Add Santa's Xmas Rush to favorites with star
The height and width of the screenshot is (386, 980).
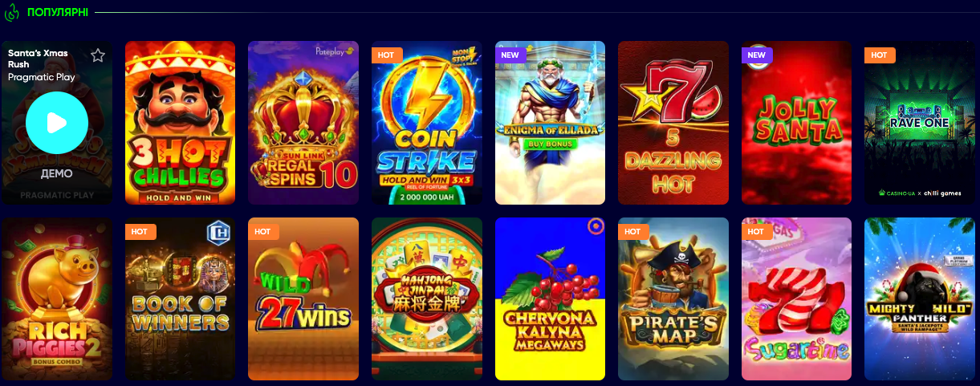pyautogui.click(x=98, y=55)
